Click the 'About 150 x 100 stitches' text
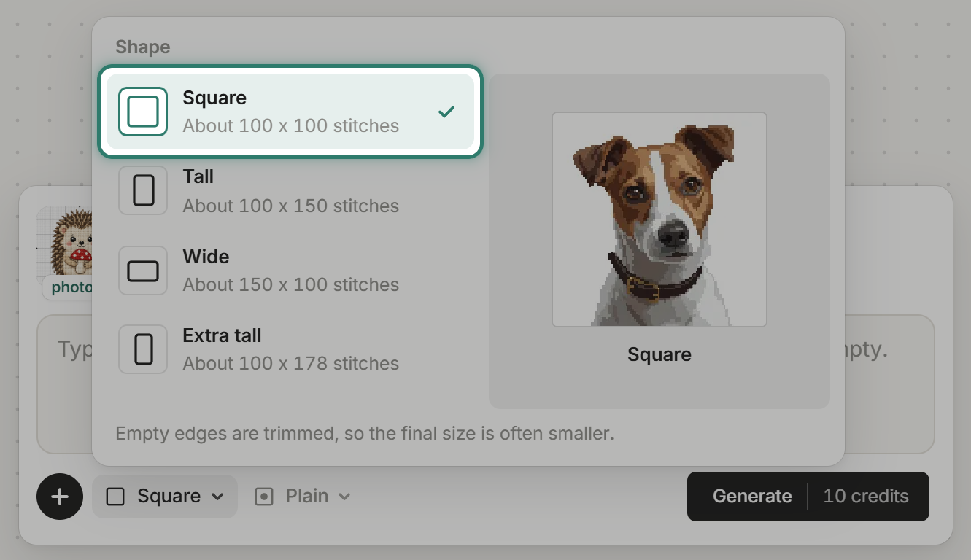The width and height of the screenshot is (971, 560). click(291, 284)
